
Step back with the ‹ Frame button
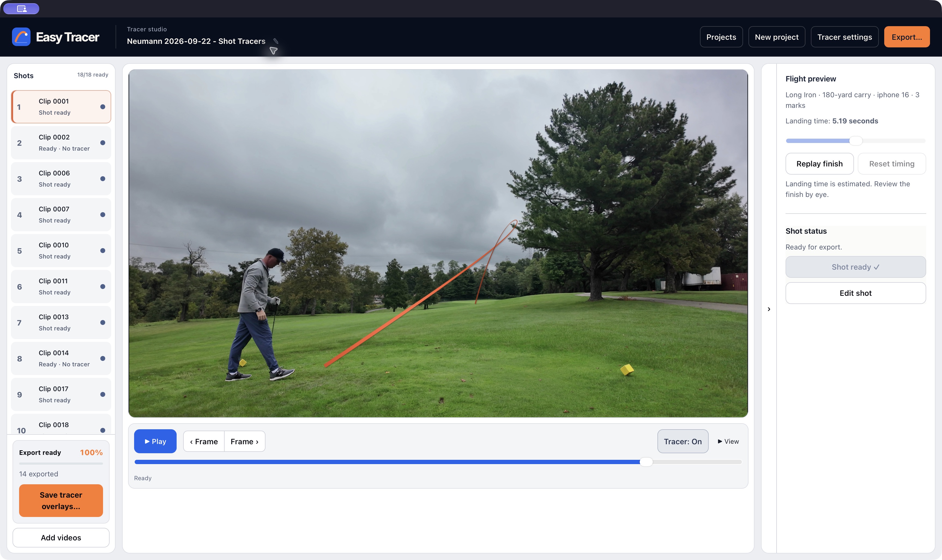[x=204, y=442]
